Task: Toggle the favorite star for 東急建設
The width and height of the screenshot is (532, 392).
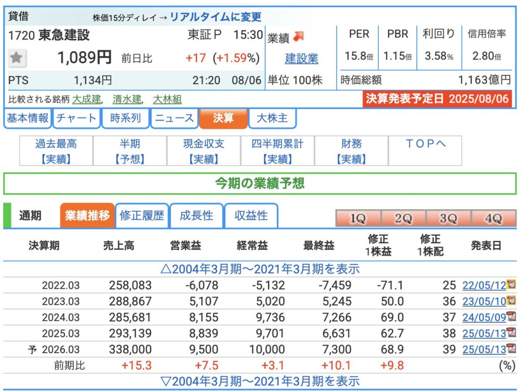Action: tap(16, 58)
